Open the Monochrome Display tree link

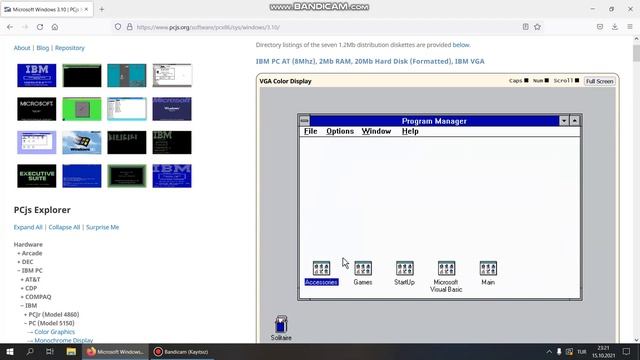[64, 340]
